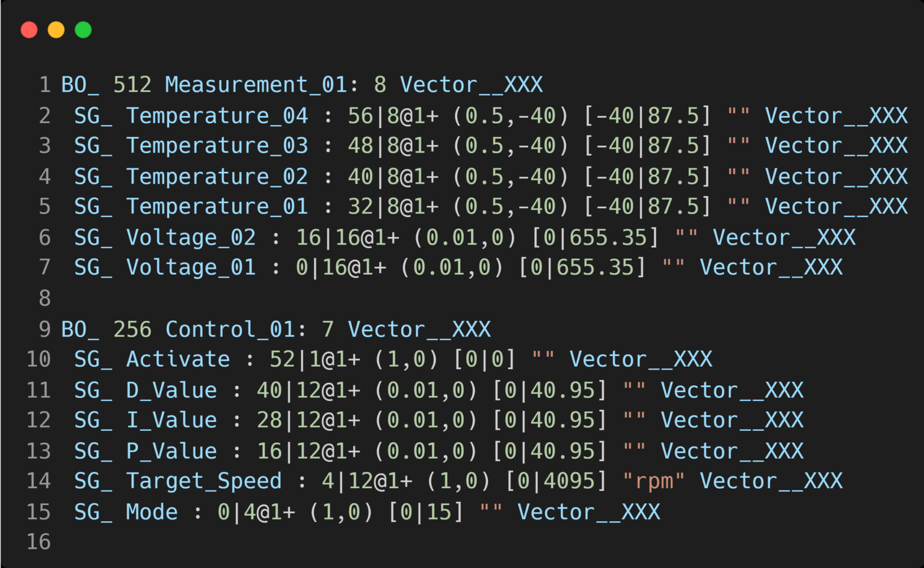Click the Target_Speed signal name
This screenshot has height=568, width=924.
click(203, 481)
